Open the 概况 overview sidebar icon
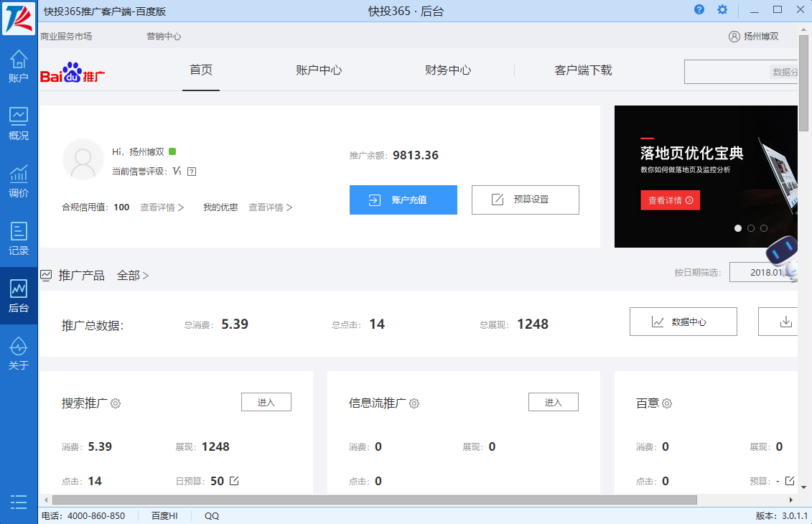 pyautogui.click(x=19, y=123)
